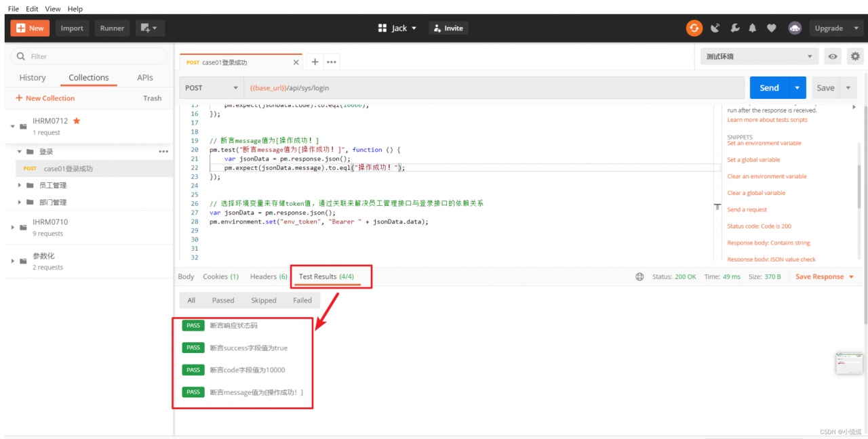
Task: Click Learn more about tests scripts
Action: click(x=768, y=120)
